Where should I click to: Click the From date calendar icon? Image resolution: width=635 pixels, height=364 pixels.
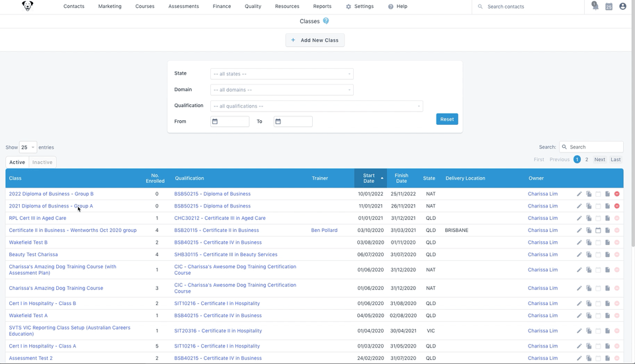[x=215, y=122]
